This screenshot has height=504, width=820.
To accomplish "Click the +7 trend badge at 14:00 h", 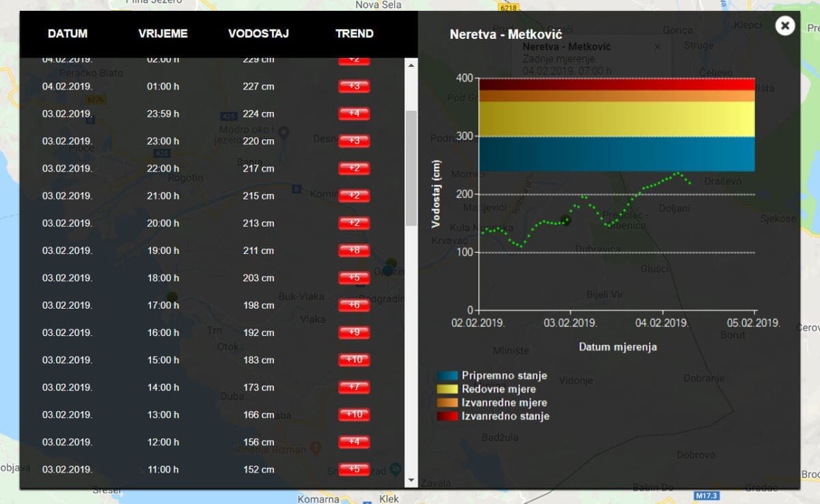I will pyautogui.click(x=354, y=387).
